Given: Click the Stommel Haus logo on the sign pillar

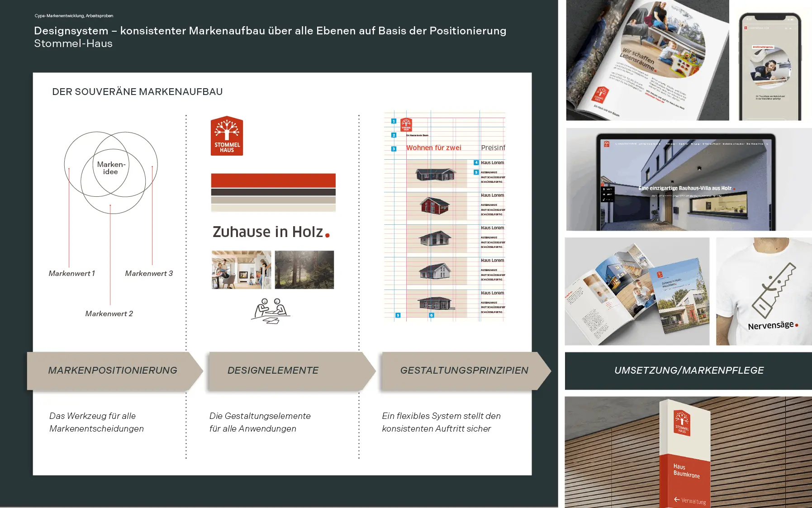Looking at the screenshot, I should (x=682, y=423).
